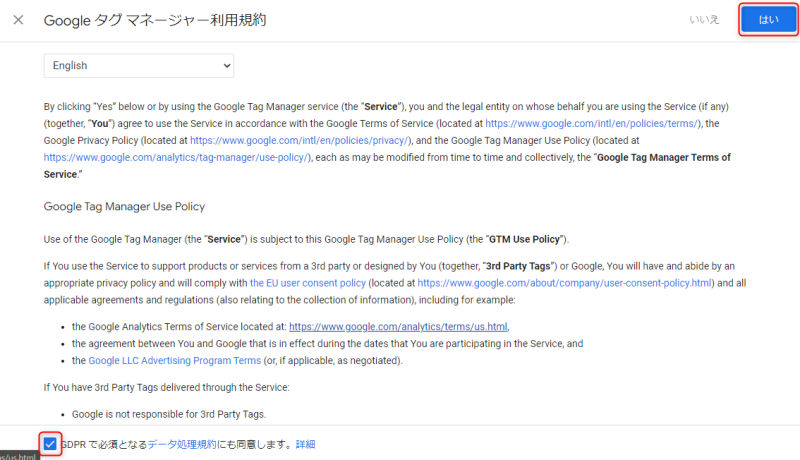This screenshot has height=460, width=800.
Task: Open the データ処理規約 link
Action: [182, 444]
